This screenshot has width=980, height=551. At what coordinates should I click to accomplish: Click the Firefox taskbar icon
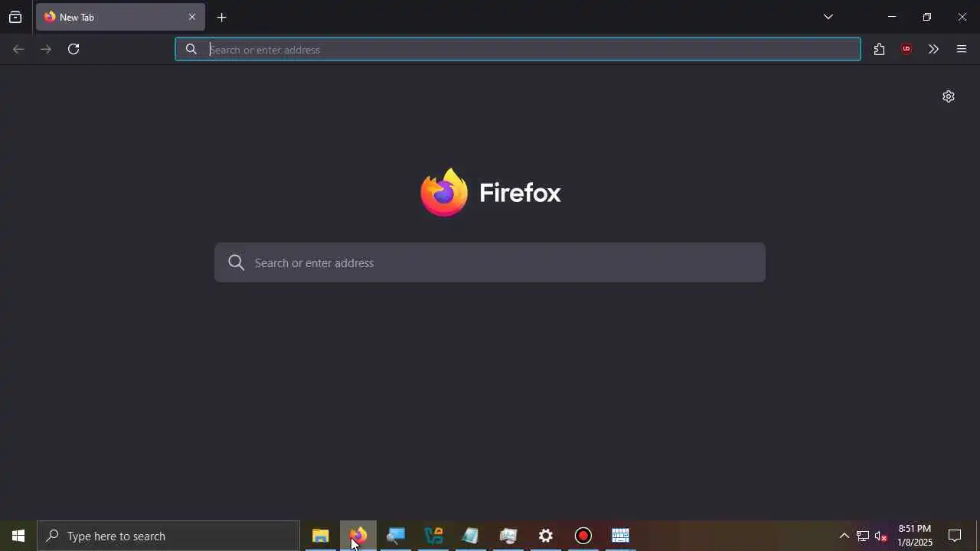(x=358, y=536)
